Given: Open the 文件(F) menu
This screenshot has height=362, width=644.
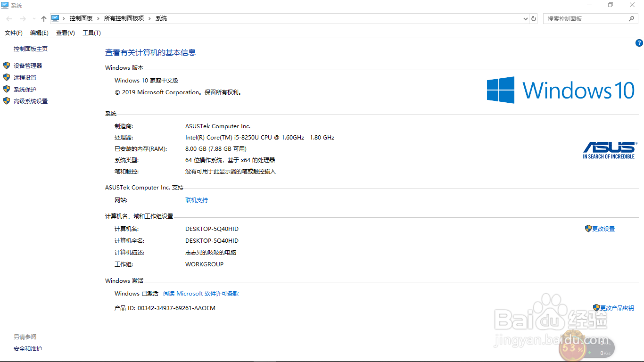Looking at the screenshot, I should (x=14, y=33).
